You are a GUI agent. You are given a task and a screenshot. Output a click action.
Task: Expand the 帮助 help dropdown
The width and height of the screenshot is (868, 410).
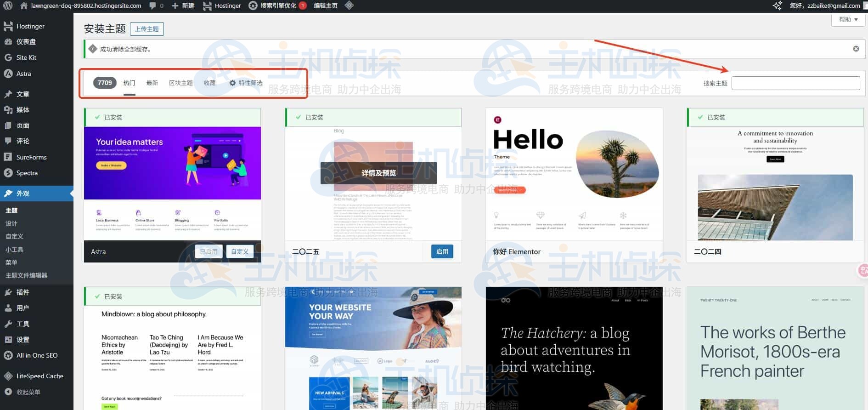[848, 19]
